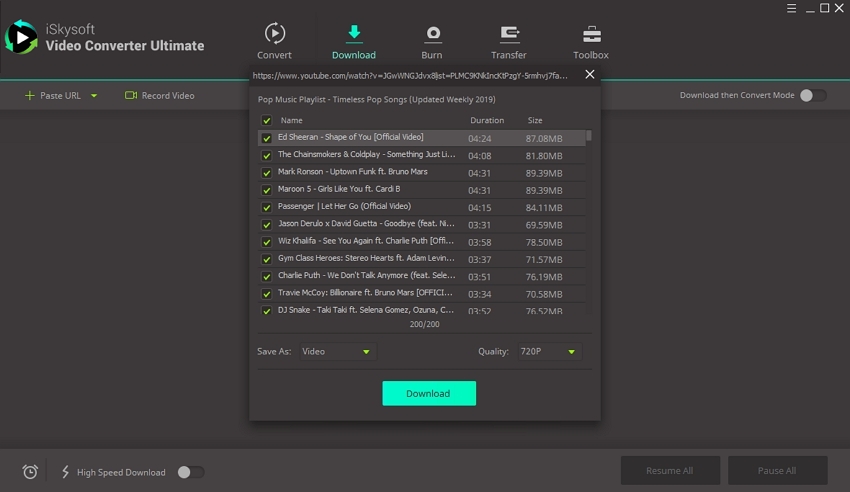
Task: Click the alarm clock scheduler icon
Action: 30,472
